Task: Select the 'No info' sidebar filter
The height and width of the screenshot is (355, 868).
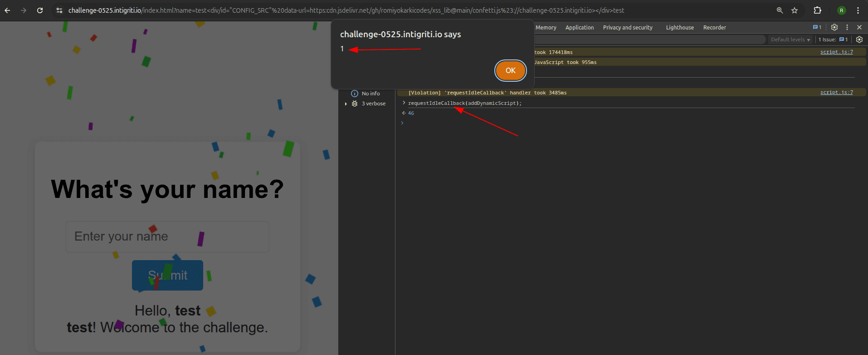Action: pyautogui.click(x=366, y=94)
